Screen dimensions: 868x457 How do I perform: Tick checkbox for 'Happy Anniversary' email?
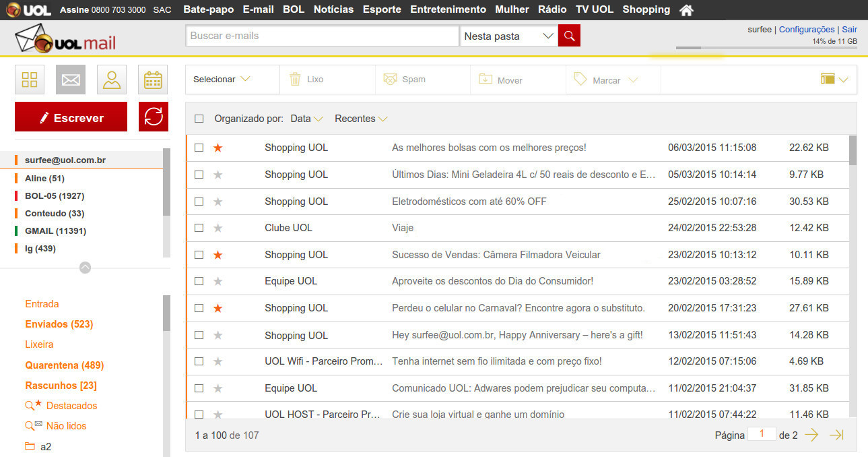[x=199, y=335]
